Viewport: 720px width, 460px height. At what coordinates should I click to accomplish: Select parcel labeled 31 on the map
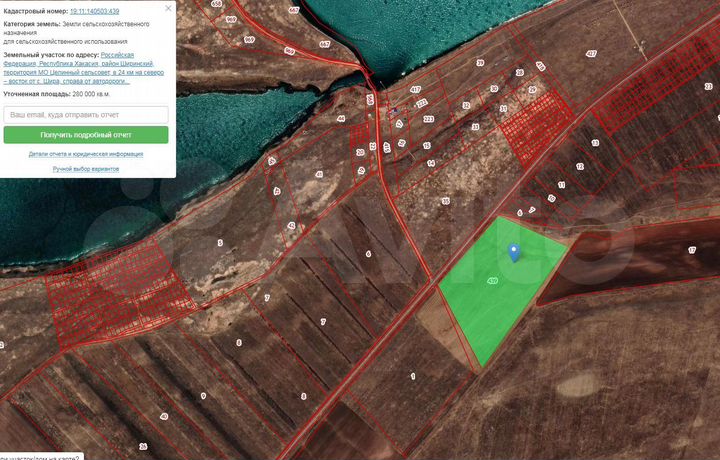(504, 109)
